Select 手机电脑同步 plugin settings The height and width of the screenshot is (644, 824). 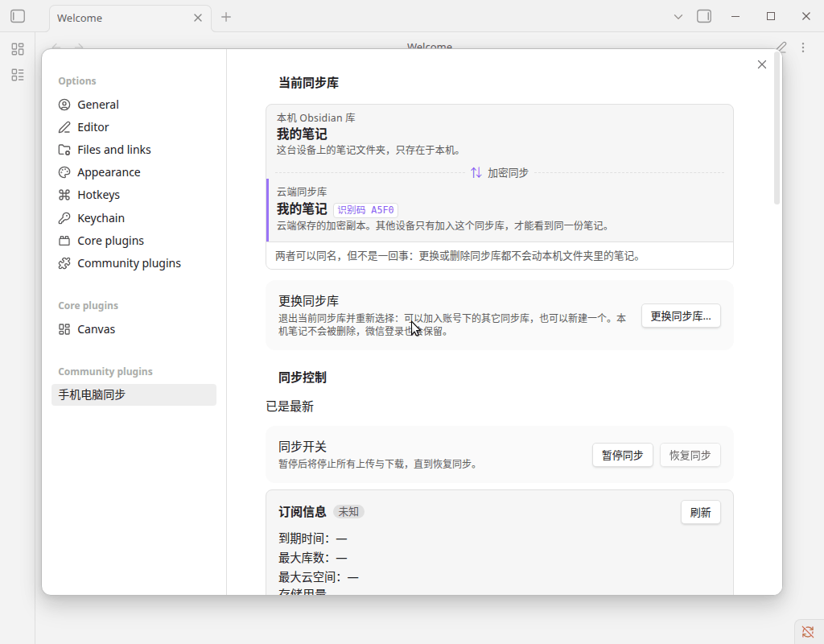[x=134, y=394]
